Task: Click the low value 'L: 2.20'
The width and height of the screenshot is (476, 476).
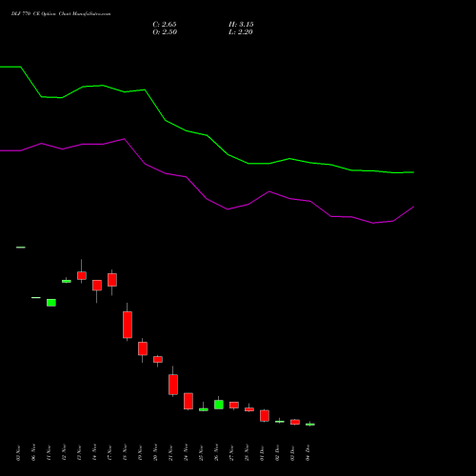Action: [x=241, y=32]
